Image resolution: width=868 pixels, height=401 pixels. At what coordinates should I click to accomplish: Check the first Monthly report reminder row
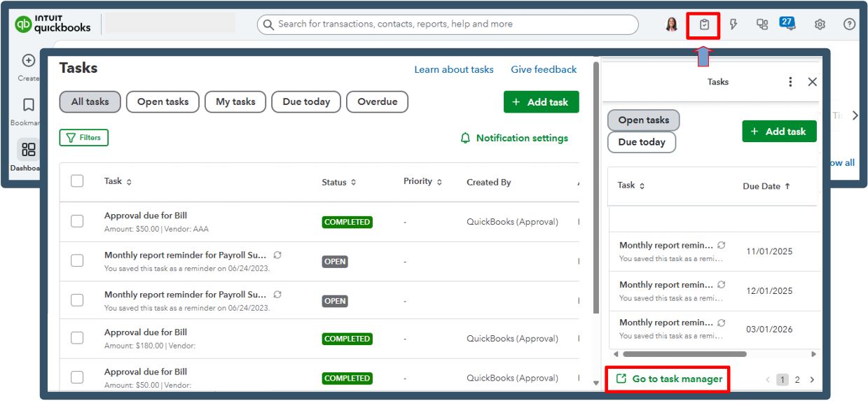point(77,260)
